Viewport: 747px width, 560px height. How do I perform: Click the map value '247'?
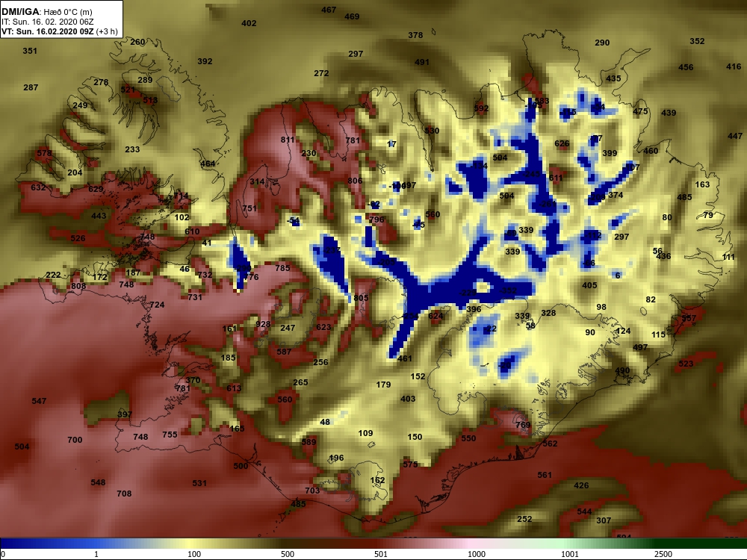click(x=288, y=328)
